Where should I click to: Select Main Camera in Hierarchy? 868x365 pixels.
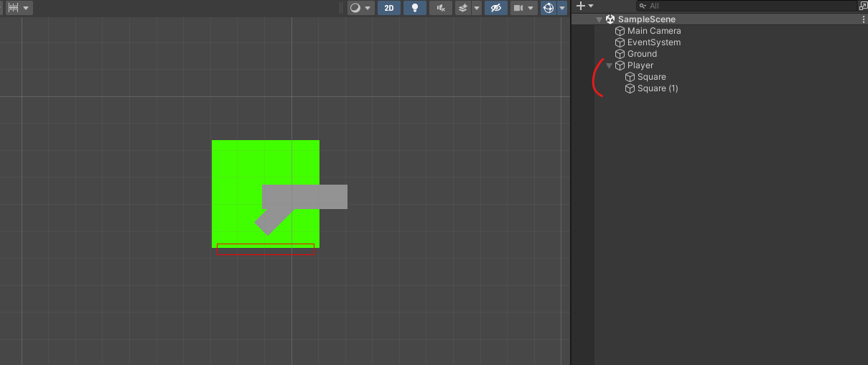point(654,31)
